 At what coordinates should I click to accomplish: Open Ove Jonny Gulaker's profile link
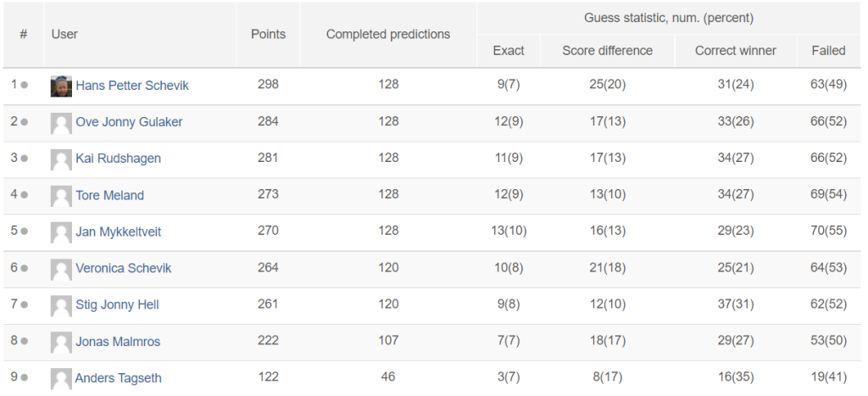pyautogui.click(x=129, y=122)
